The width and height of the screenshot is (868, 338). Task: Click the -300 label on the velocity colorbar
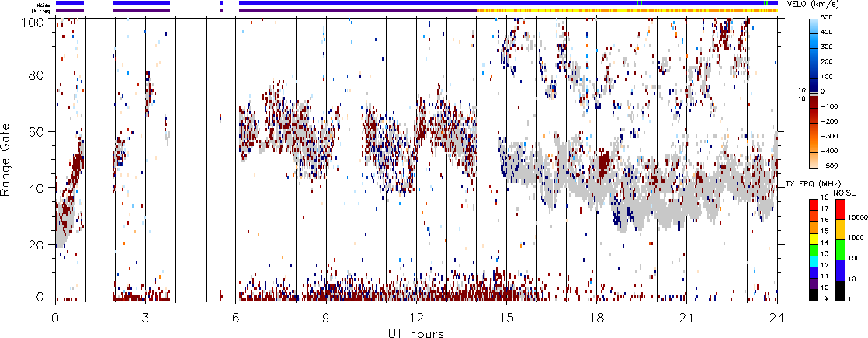point(830,136)
